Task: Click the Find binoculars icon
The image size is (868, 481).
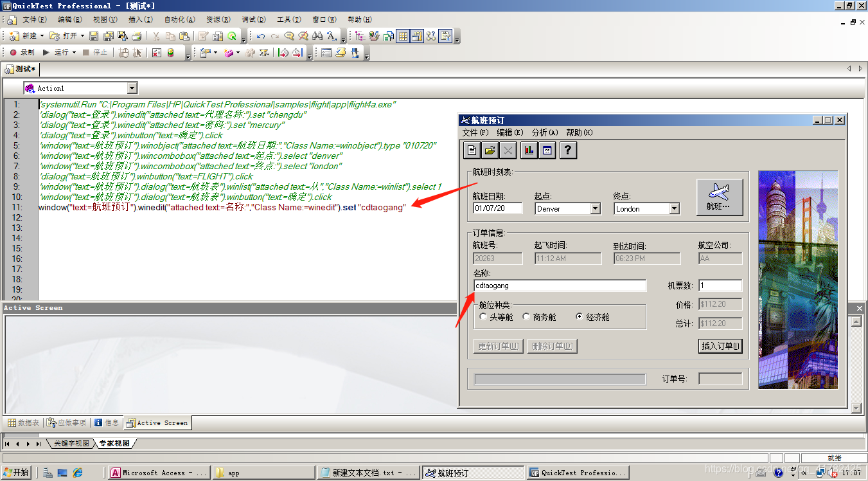Action: pyautogui.click(x=317, y=36)
